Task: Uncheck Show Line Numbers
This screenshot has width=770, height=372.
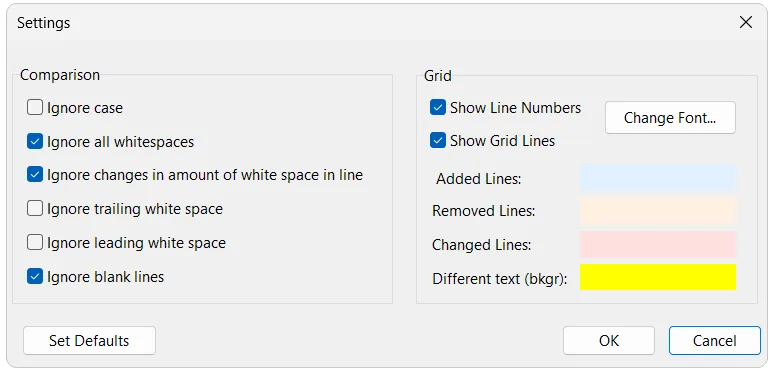Action: coord(438,107)
